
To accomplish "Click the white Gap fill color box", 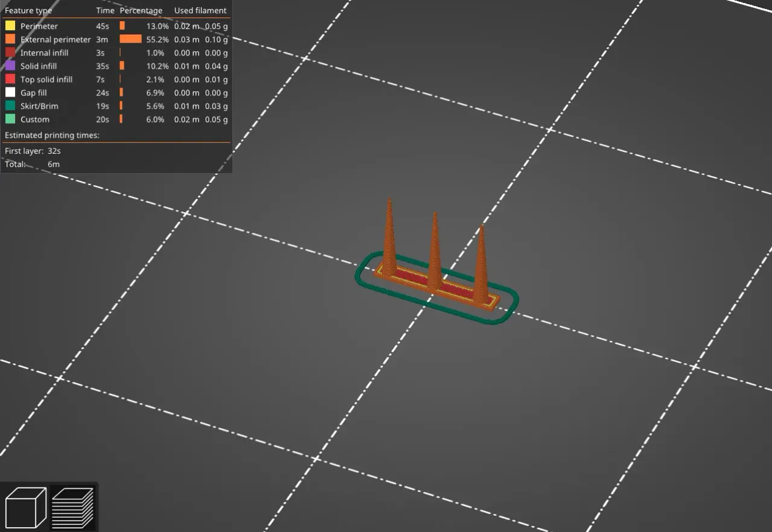I will coord(9,92).
